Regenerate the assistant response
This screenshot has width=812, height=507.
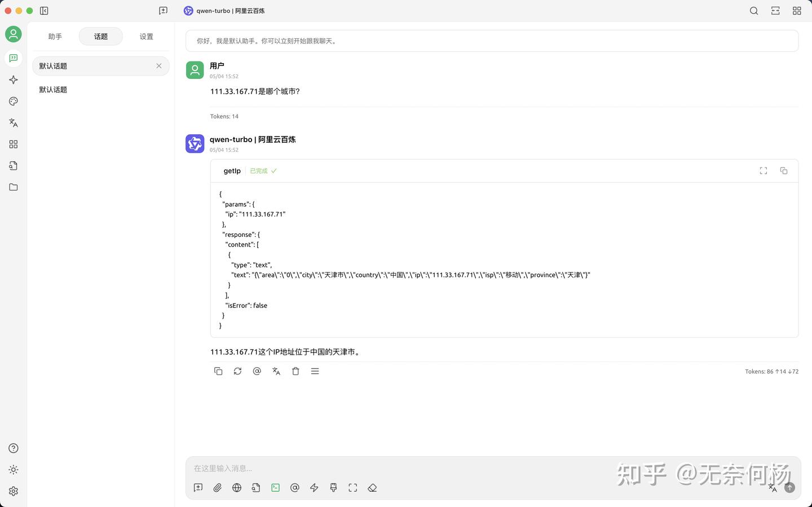237,371
